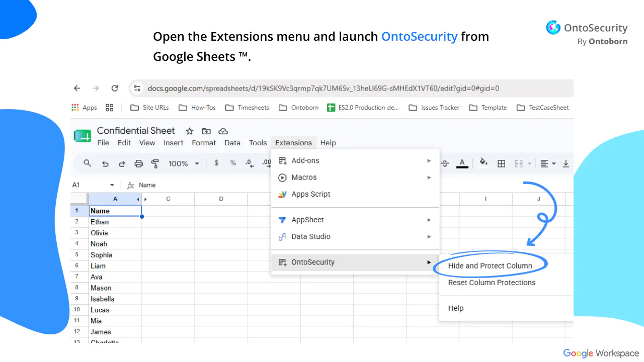This screenshot has width=644, height=362.
Task: Select column C header
Action: click(x=168, y=199)
